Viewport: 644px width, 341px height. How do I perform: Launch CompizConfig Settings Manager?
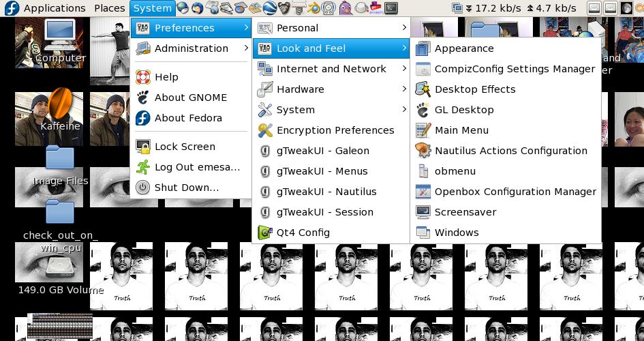click(x=506, y=69)
